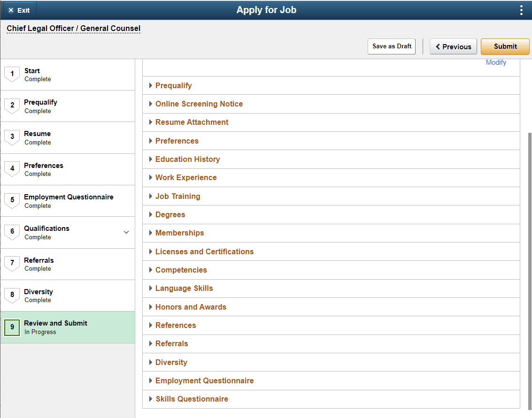Click the step 8 Diversity badge
Viewport: 532px width, 418px height.
click(12, 295)
